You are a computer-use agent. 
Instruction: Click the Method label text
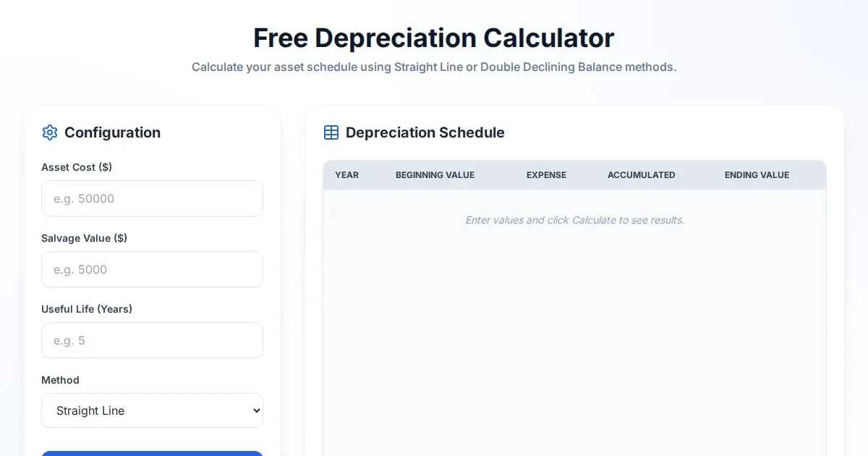pos(60,380)
